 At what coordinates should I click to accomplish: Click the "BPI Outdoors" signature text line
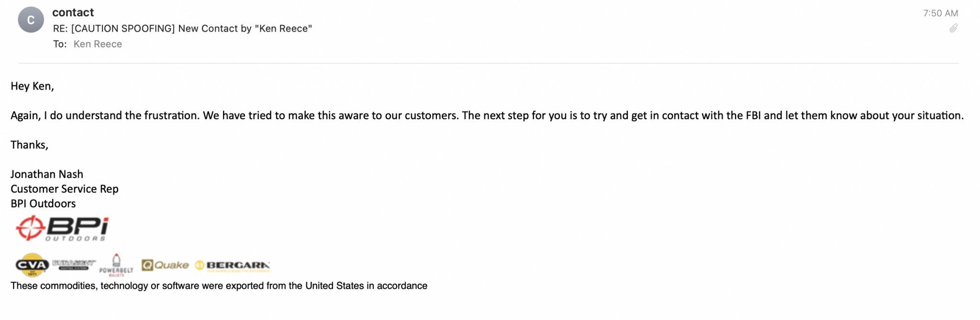[x=43, y=204]
